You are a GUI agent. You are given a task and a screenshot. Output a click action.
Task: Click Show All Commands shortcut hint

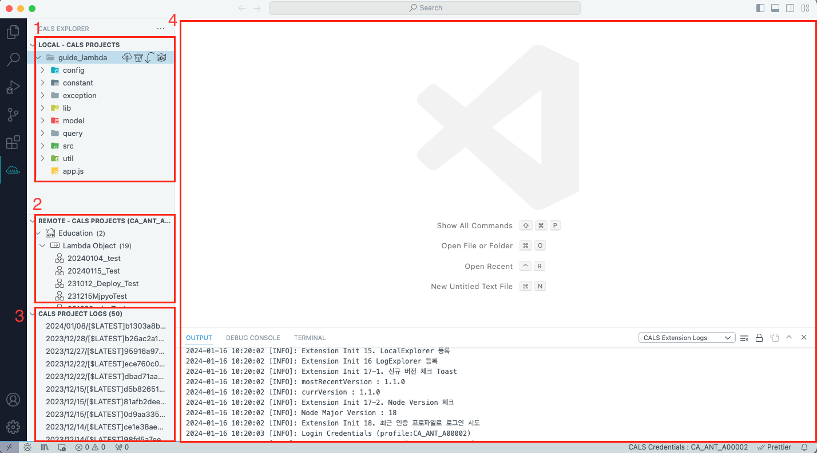(x=474, y=226)
